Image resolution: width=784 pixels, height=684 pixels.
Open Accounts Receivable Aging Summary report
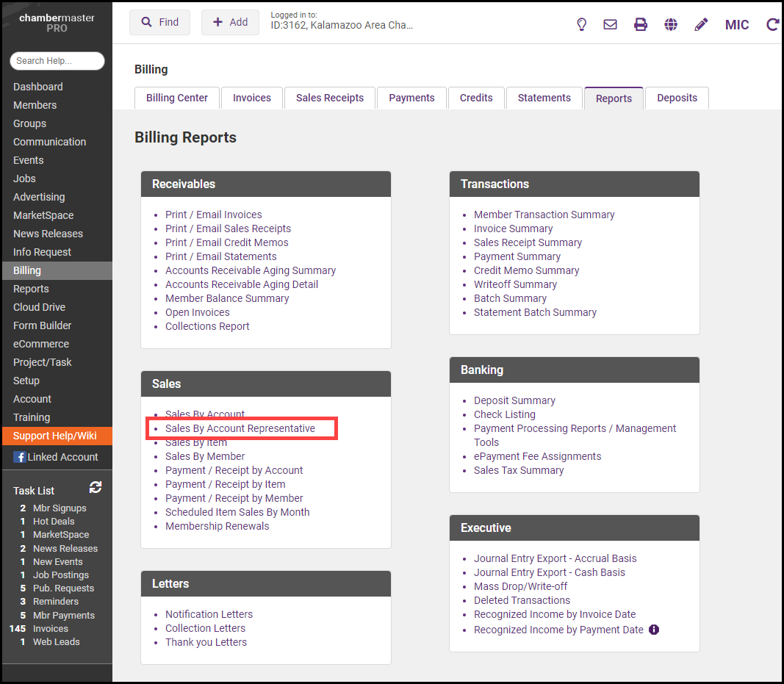[x=251, y=270]
